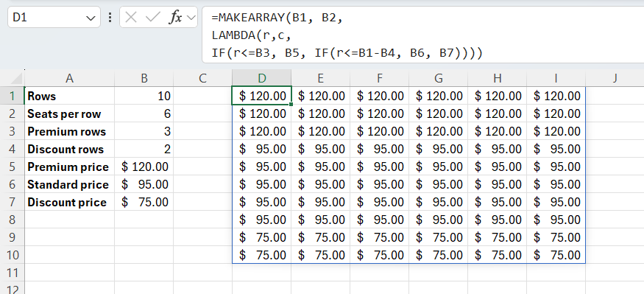The width and height of the screenshot is (644, 294).
Task: Select cell B2 with value 6
Action: point(144,113)
